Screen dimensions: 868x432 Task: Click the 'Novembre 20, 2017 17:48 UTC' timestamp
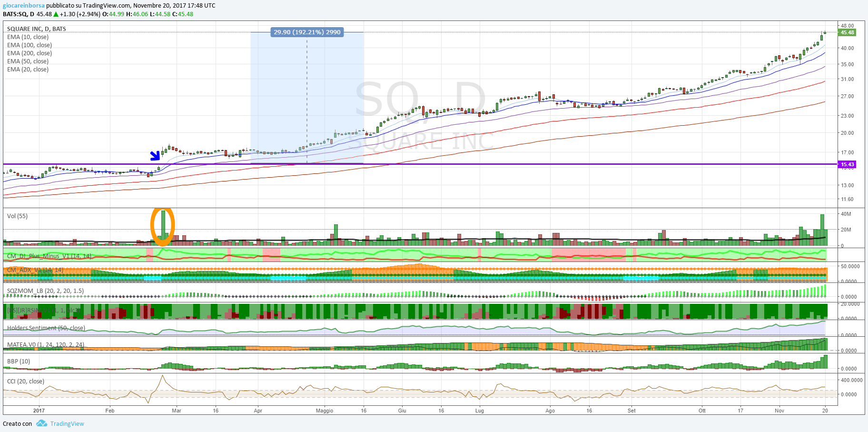174,6
